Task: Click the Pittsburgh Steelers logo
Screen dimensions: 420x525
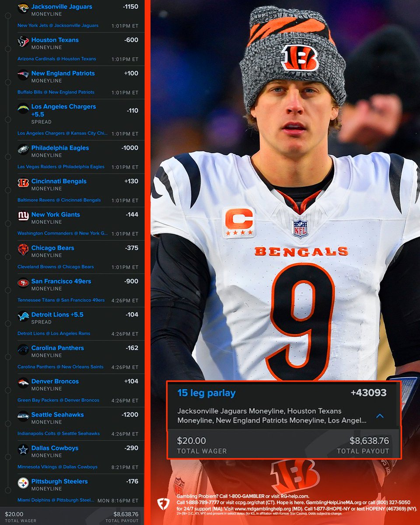Action: pyautogui.click(x=23, y=483)
